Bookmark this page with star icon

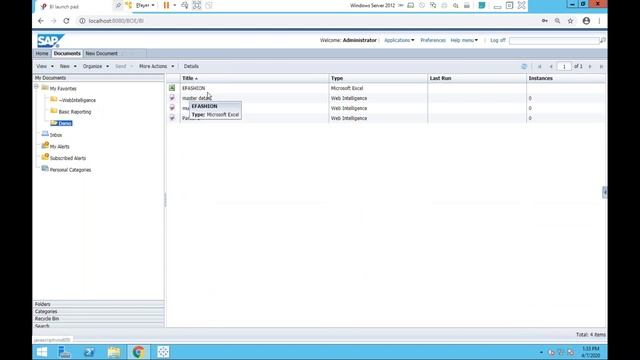(570, 21)
